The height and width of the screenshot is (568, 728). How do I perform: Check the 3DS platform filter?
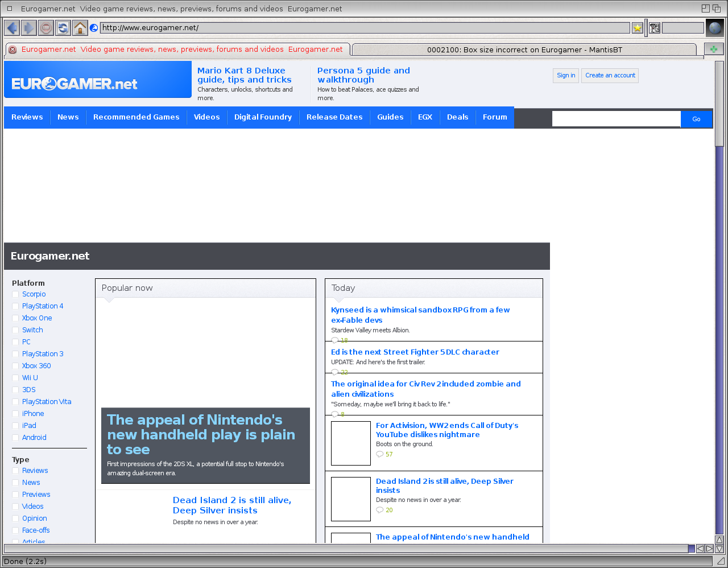[15, 390]
